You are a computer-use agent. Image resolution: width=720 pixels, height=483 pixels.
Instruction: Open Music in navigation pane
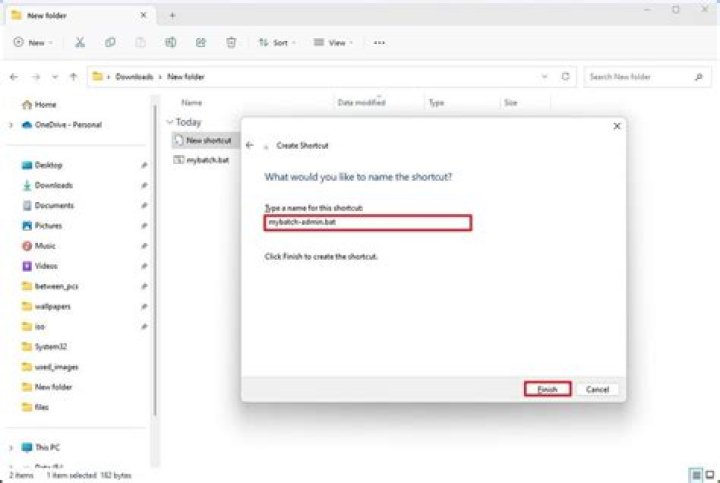click(x=39, y=246)
